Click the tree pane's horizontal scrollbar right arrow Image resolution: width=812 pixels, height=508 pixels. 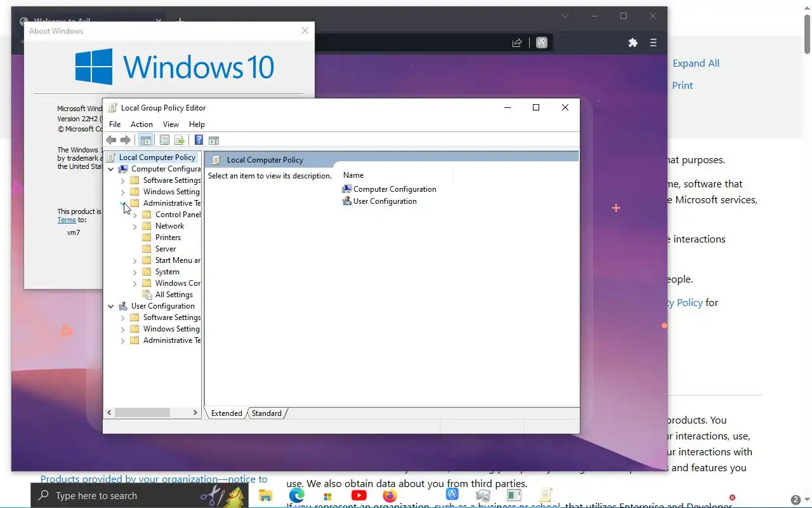coord(195,413)
